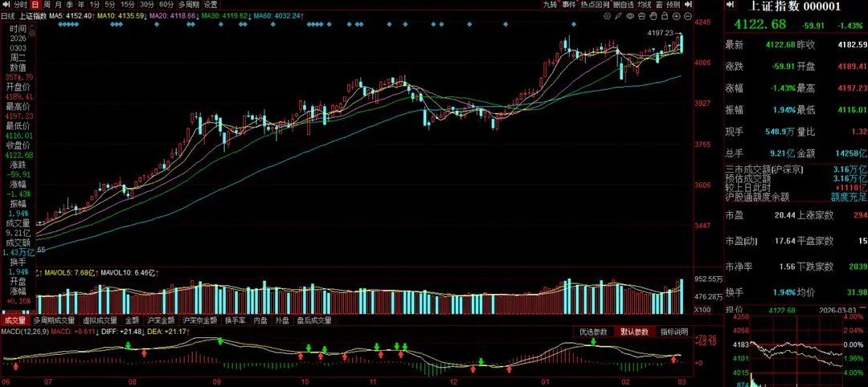Zoom in with the plus circle icon
The height and width of the screenshot is (387, 868).
click(677, 16)
